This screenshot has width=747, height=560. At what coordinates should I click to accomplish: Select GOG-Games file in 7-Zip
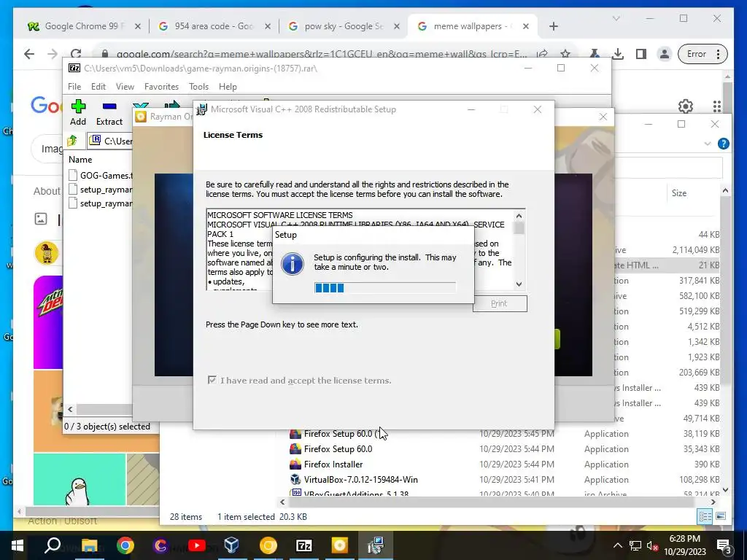coord(99,175)
